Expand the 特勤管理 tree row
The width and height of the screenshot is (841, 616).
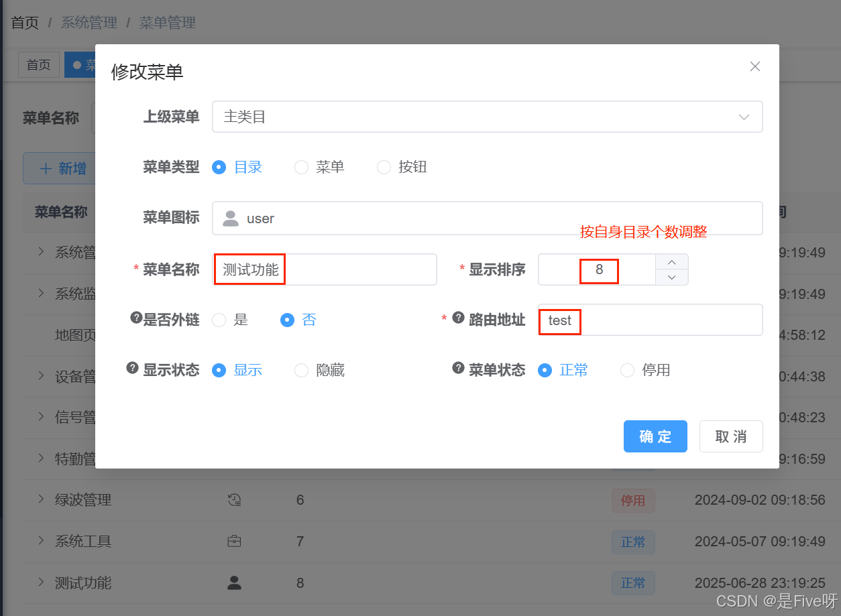click(x=41, y=458)
